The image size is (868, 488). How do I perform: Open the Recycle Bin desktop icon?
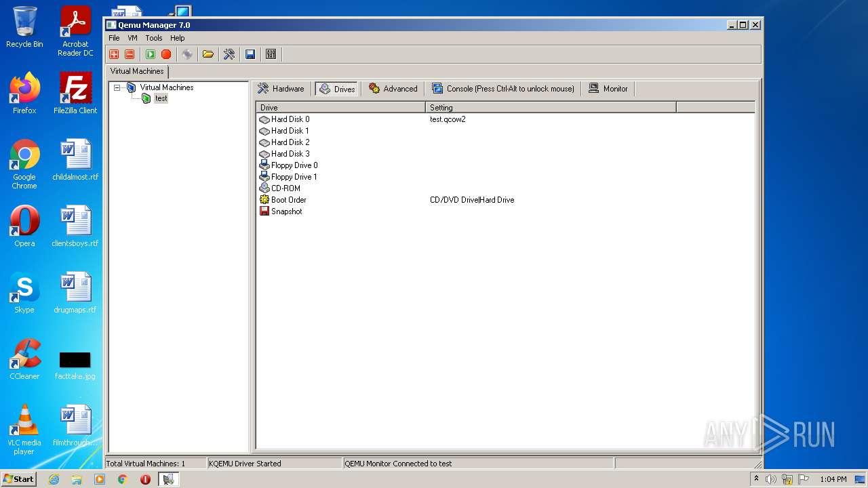[24, 28]
